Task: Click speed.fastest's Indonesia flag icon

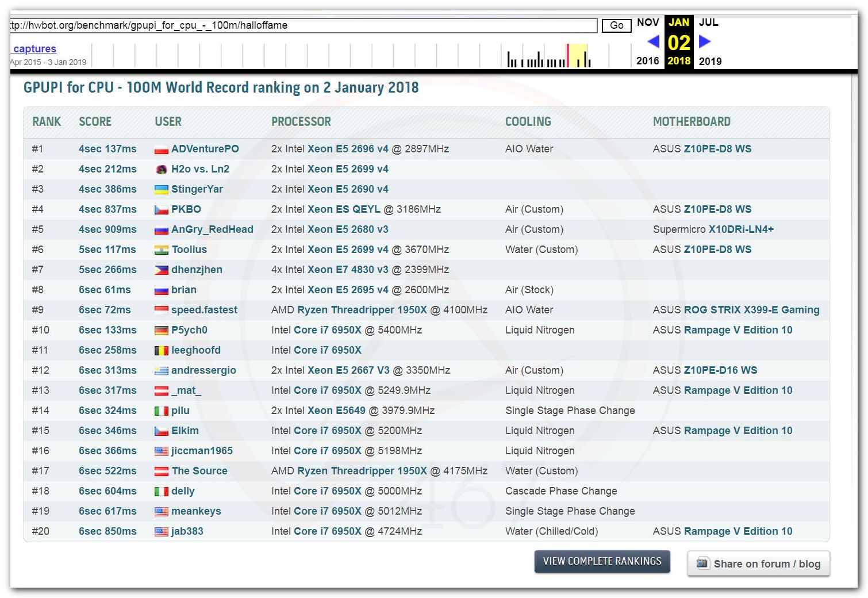Action: [x=162, y=310]
